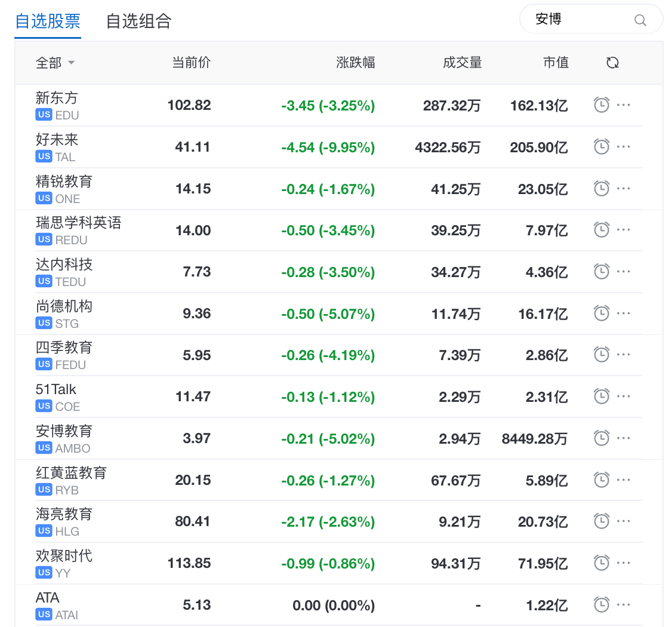Click the search magnifier icon
Image resolution: width=672 pixels, height=627 pixels.
click(640, 20)
